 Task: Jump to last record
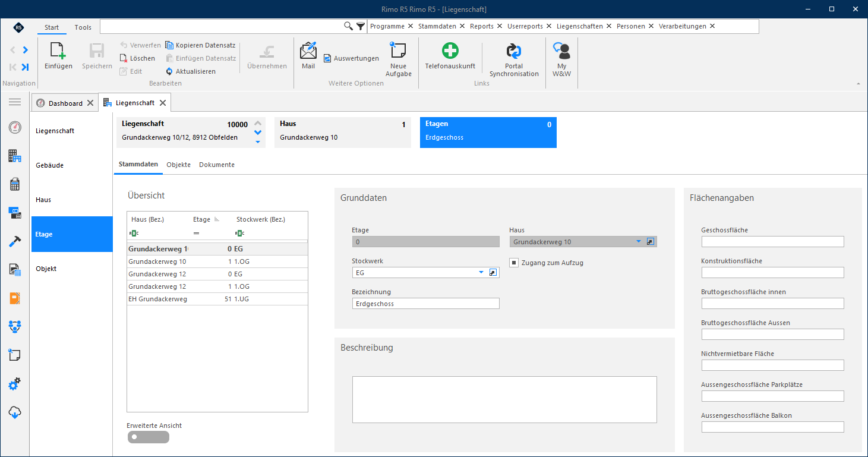coord(25,67)
